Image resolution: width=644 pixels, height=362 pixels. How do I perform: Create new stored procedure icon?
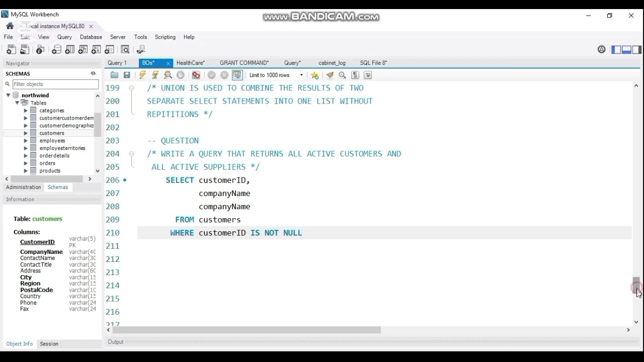[x=96, y=49]
